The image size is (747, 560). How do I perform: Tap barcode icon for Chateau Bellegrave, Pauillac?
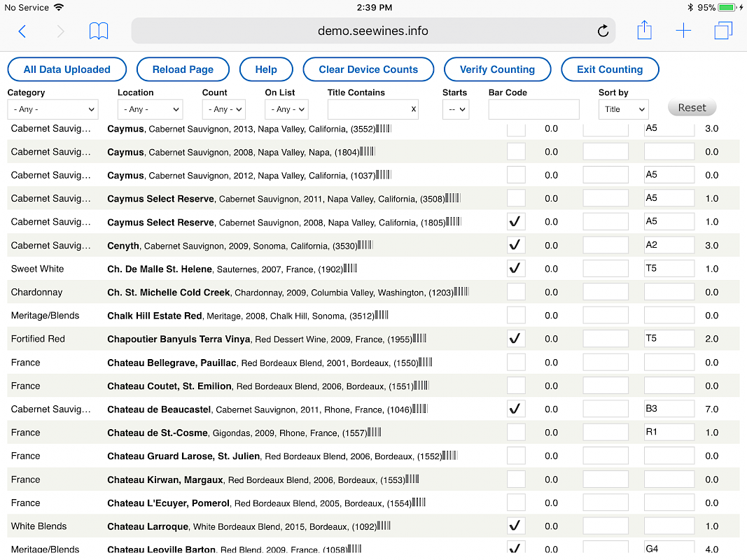[426, 362]
